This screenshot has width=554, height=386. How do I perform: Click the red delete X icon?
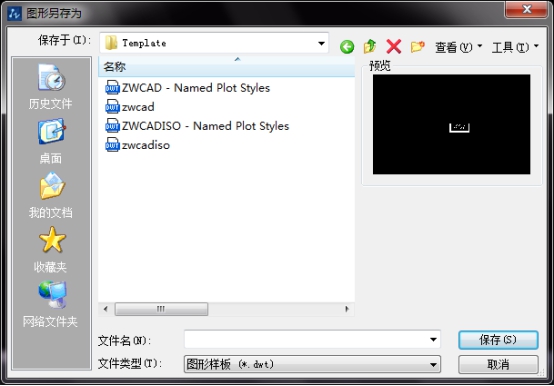tap(394, 46)
